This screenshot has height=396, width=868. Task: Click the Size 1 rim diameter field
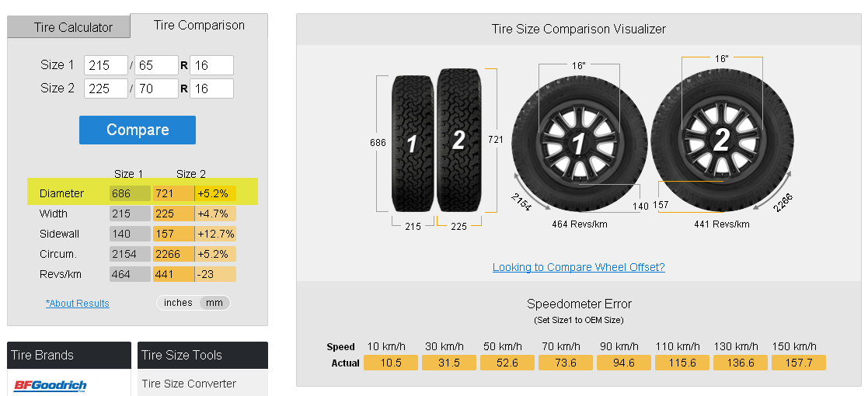tap(211, 65)
